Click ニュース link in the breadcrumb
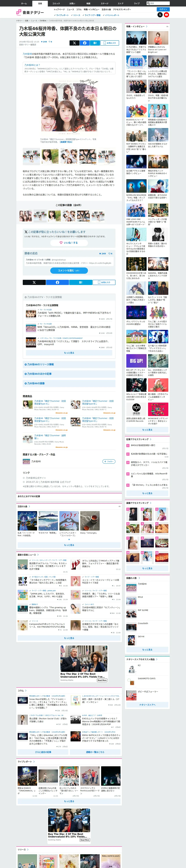The width and height of the screenshot is (186, 868). tap(34, 21)
